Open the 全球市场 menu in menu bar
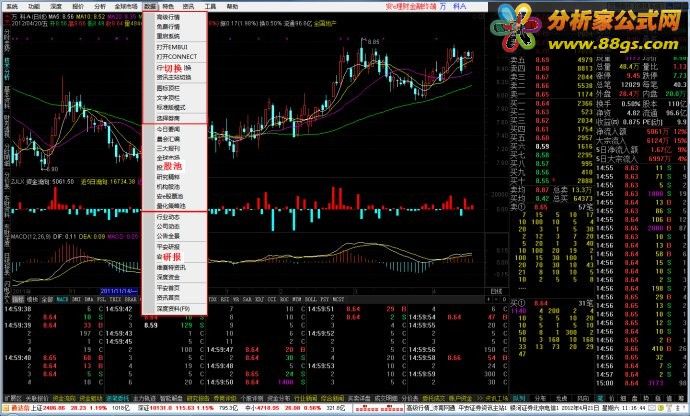Screen dimensions: 690x416 [126, 7]
